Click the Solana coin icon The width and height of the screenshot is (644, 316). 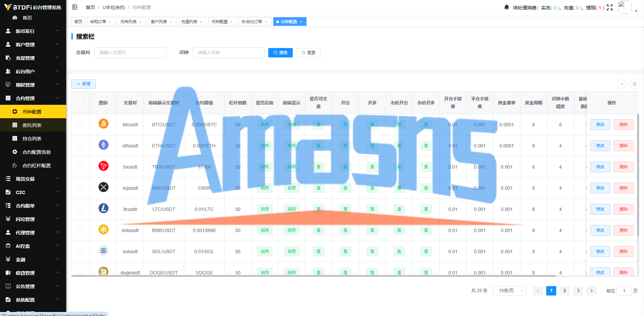click(104, 251)
